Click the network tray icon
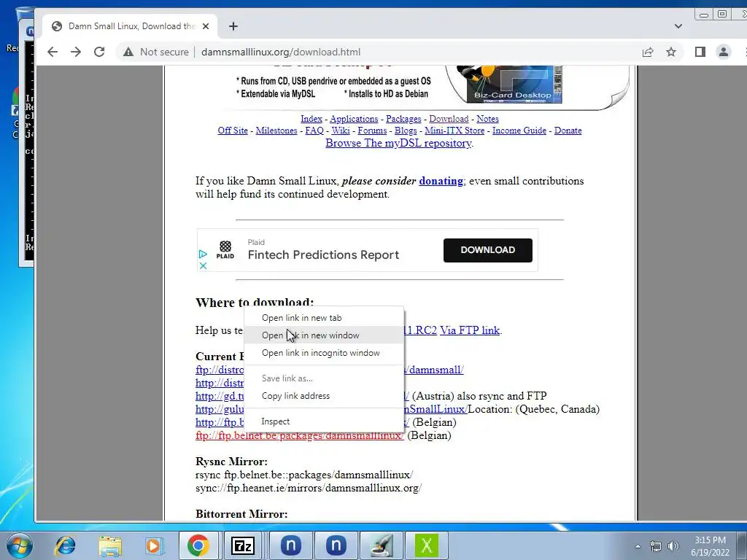Screen dimensions: 747x560 [x=656, y=546]
